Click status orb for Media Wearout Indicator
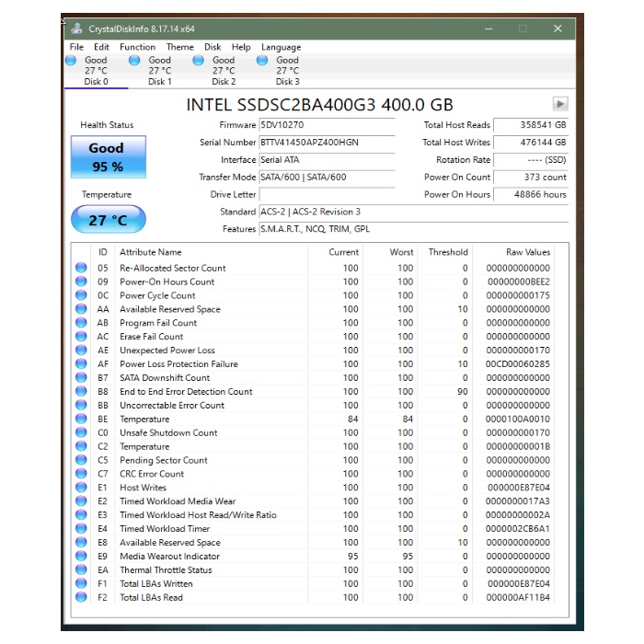The width and height of the screenshot is (644, 644). pyautogui.click(x=81, y=557)
